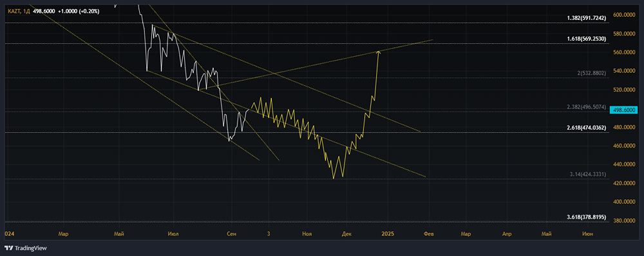Image resolution: width=644 pixels, height=256 pixels.
Task: Click the Май 2024 time axis label
Action: coord(120,234)
